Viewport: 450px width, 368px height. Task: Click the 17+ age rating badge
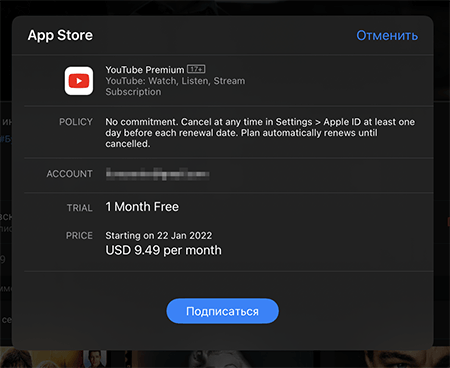(x=196, y=69)
